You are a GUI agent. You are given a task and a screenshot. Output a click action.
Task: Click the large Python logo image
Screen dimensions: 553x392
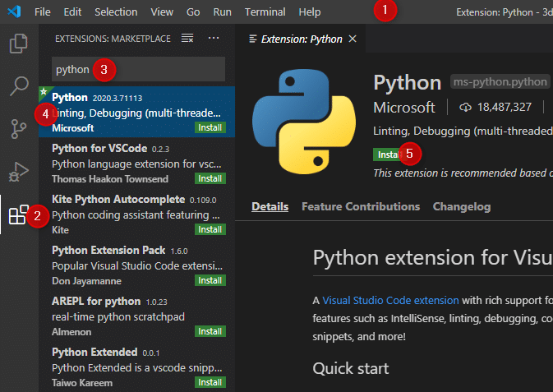pos(304,122)
